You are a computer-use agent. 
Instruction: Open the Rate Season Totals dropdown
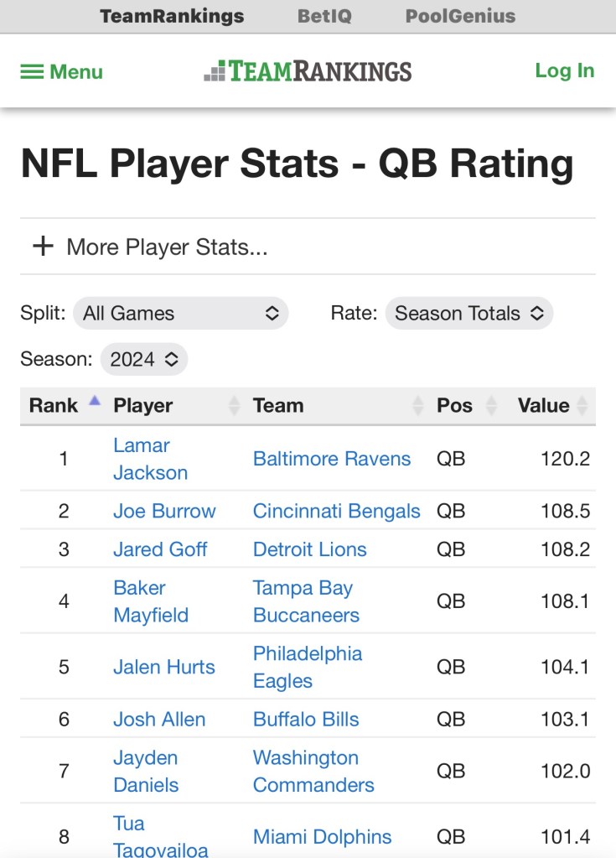468,314
